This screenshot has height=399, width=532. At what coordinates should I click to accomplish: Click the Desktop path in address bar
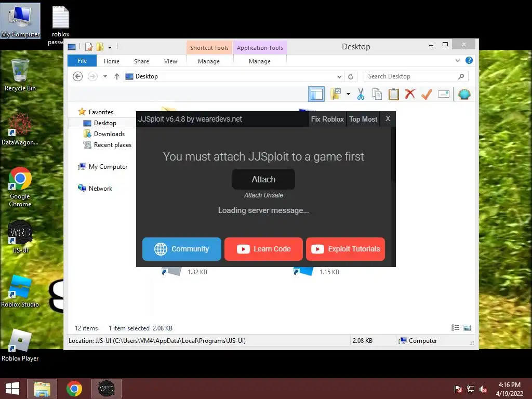[147, 76]
